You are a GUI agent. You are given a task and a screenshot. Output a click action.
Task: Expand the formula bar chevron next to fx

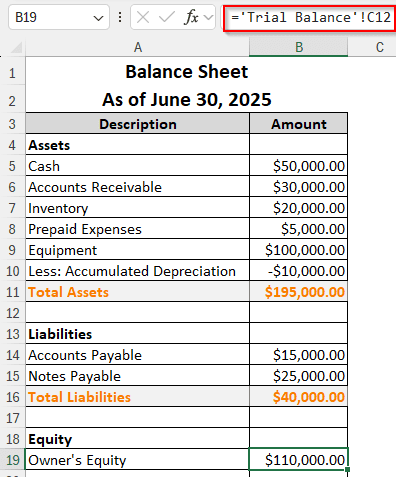(209, 17)
